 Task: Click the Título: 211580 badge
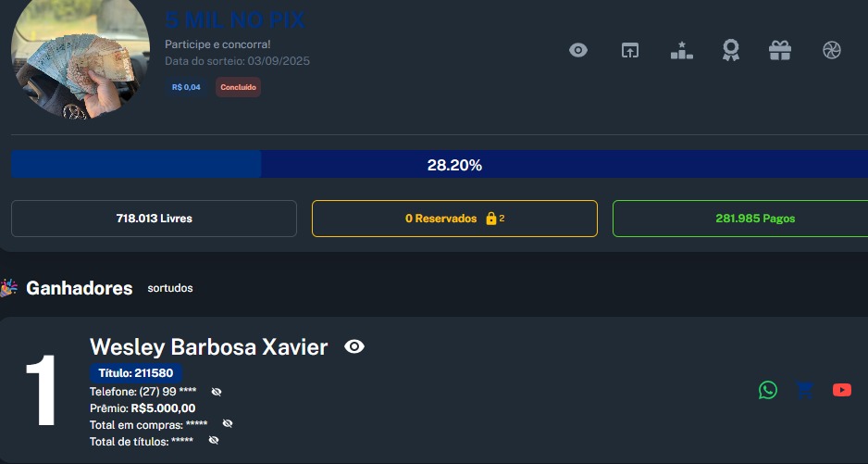pyautogui.click(x=135, y=373)
